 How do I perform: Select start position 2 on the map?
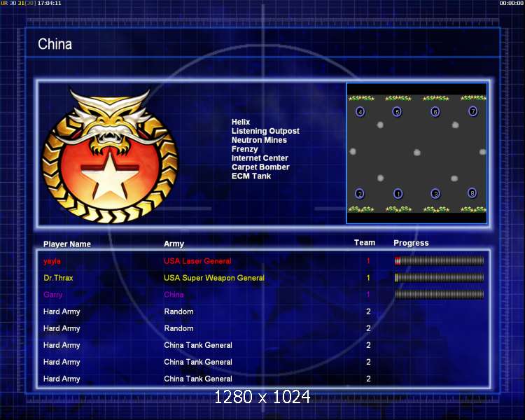point(360,194)
